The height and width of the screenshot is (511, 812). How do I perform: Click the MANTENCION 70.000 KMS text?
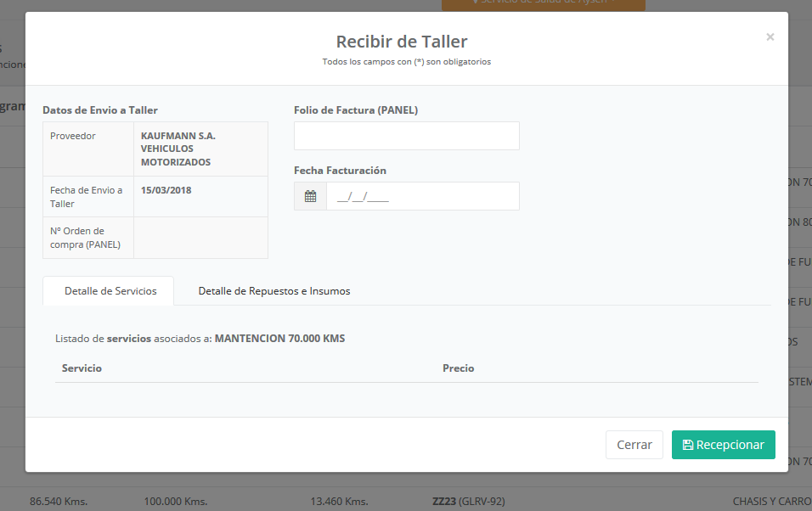coord(279,338)
